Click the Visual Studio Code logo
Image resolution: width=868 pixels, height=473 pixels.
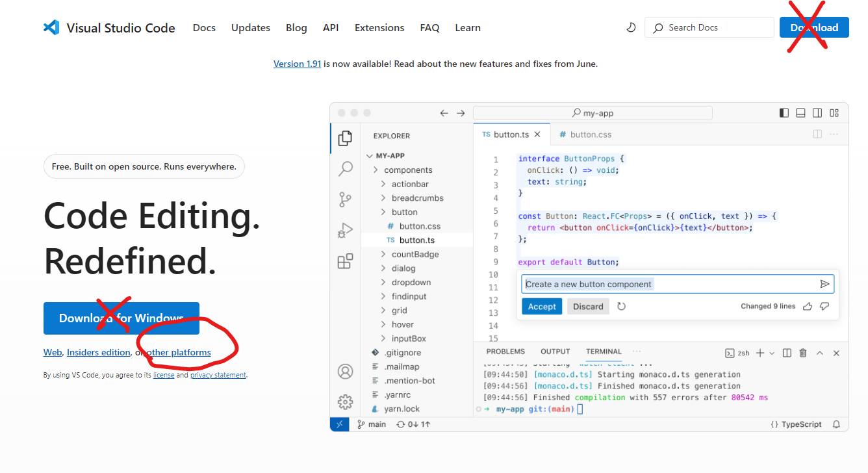click(51, 27)
